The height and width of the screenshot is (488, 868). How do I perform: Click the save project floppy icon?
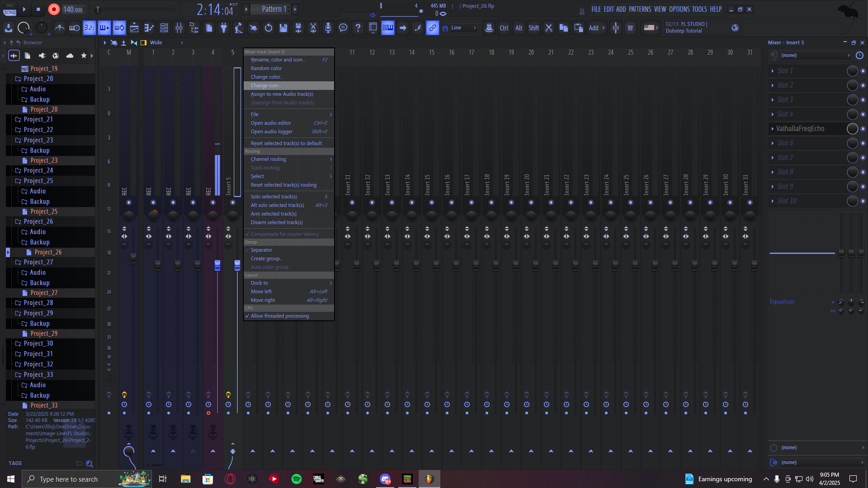pyautogui.click(x=283, y=28)
